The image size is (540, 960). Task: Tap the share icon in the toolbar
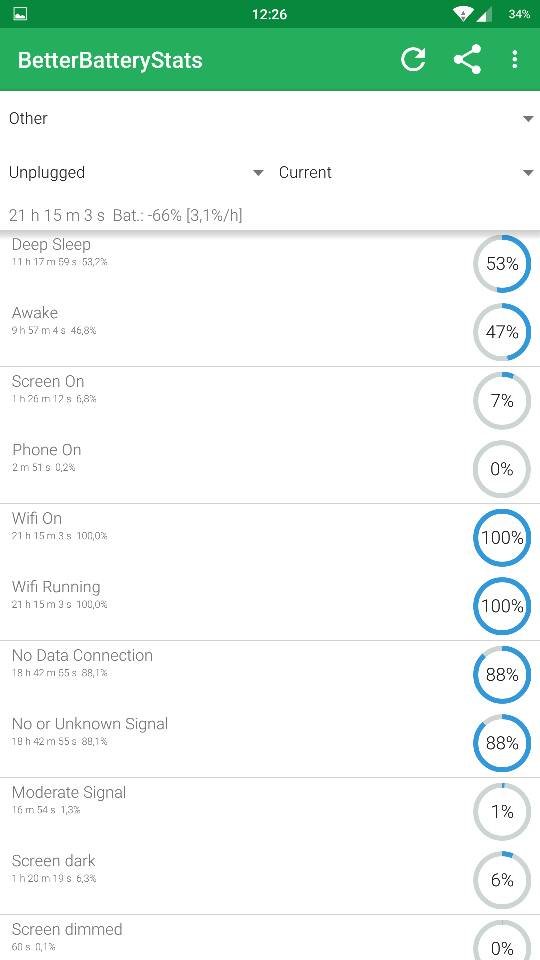467,59
